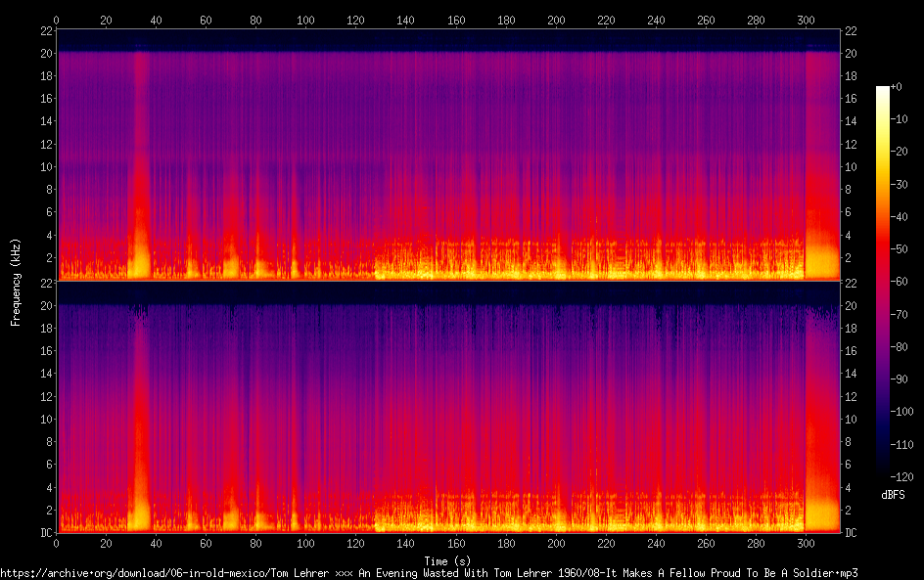924x580 pixels.
Task: Click the 300 tick on the bottom time axis
Action: (805, 543)
